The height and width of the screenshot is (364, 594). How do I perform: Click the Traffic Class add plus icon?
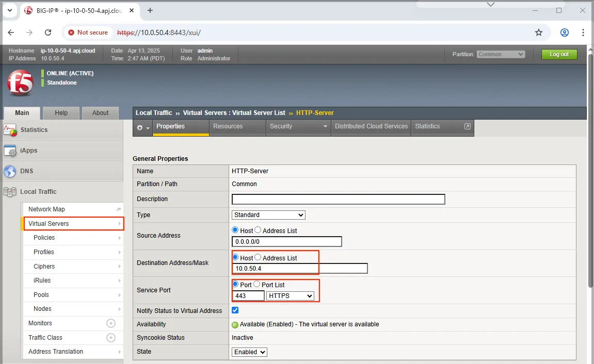click(110, 338)
